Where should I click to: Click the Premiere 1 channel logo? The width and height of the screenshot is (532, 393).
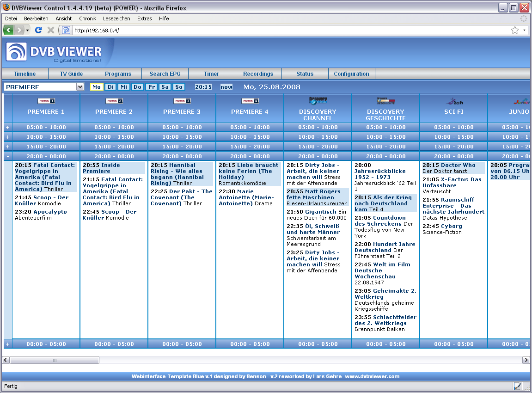coord(46,101)
